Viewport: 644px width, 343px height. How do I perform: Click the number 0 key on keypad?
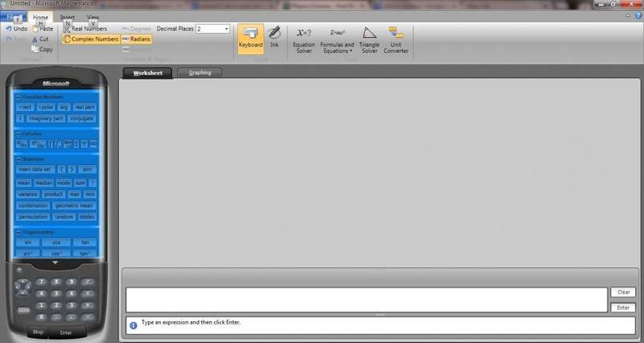pyautogui.click(x=41, y=317)
